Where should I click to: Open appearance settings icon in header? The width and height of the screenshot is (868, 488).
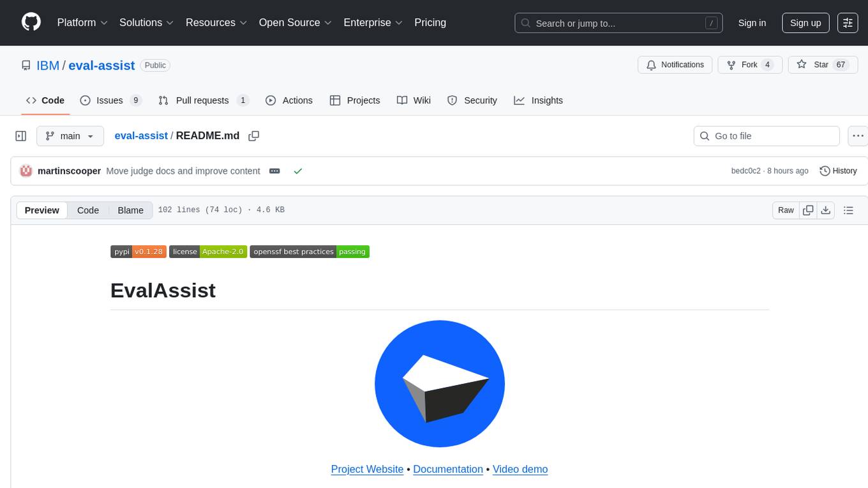coord(848,23)
